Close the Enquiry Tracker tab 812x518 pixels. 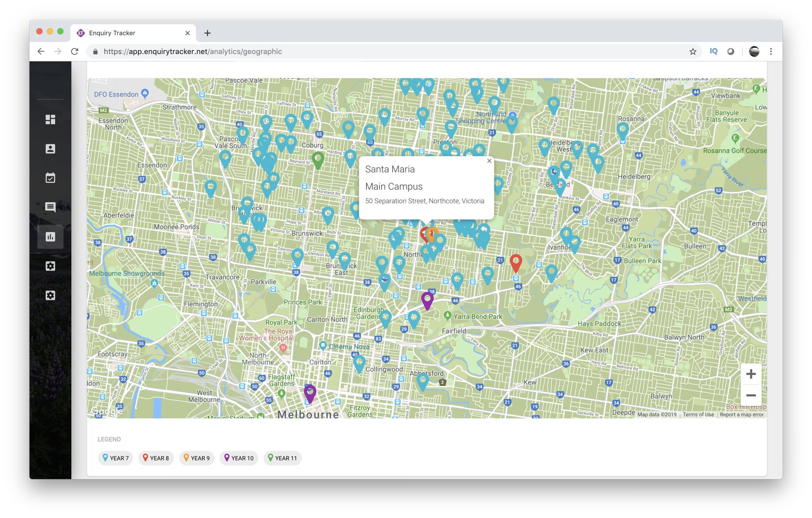tap(188, 33)
